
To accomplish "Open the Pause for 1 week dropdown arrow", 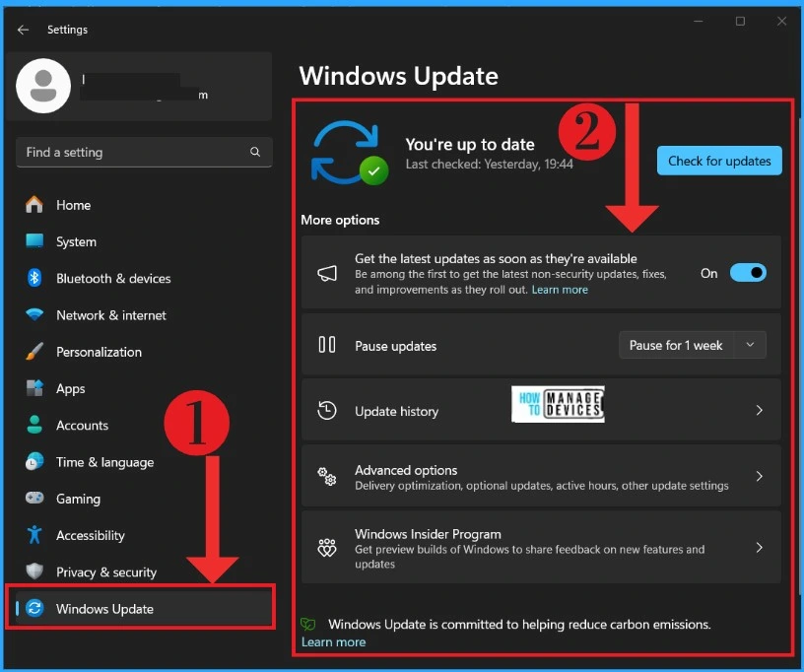I will [750, 345].
